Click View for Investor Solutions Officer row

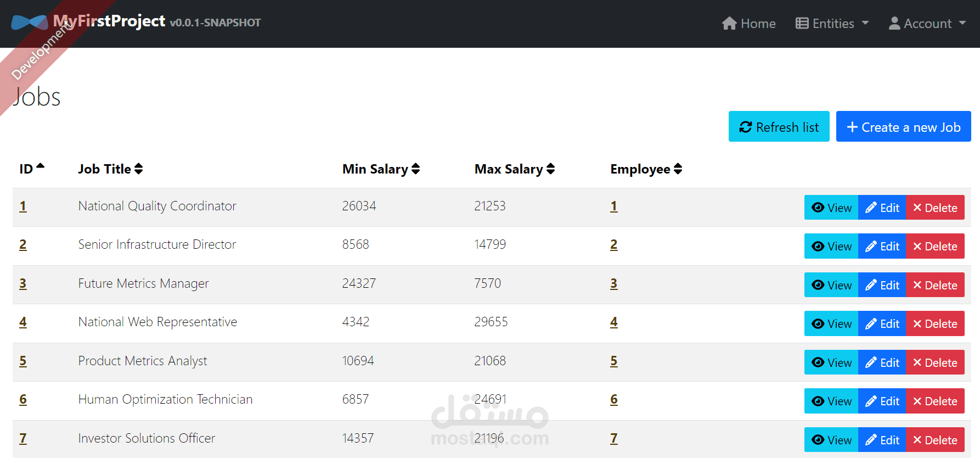[x=831, y=440]
